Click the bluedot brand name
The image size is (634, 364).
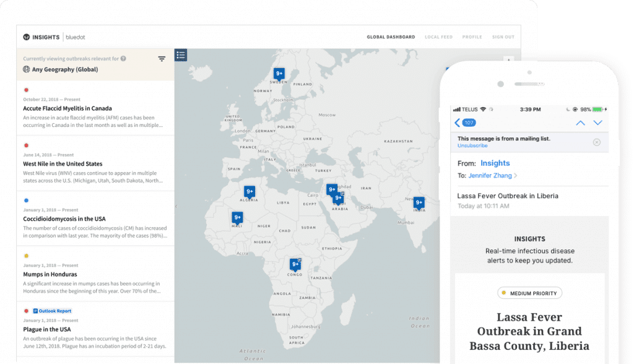tap(76, 37)
